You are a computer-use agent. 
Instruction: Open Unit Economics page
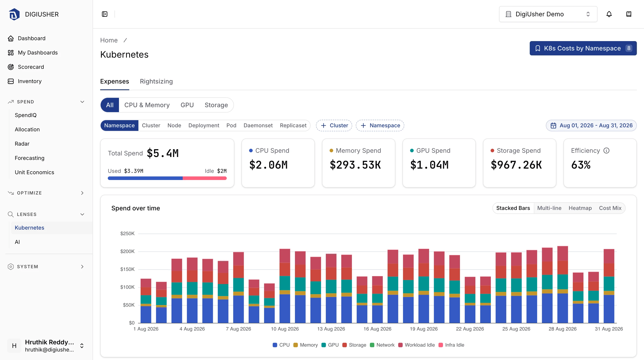tap(34, 172)
